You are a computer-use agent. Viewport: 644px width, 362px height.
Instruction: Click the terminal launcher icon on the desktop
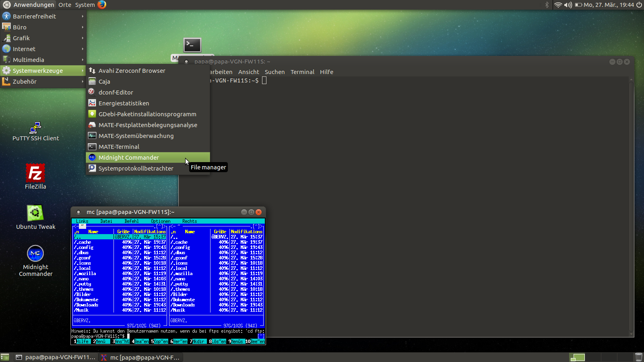(x=192, y=45)
